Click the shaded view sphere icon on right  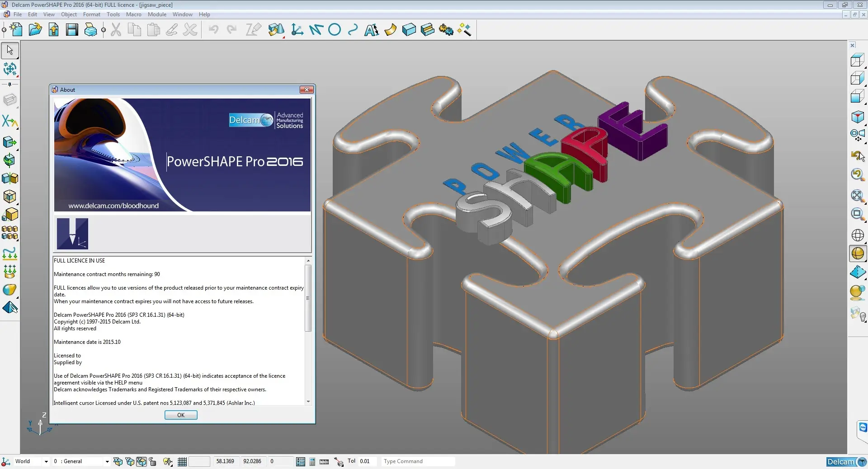pos(858,253)
